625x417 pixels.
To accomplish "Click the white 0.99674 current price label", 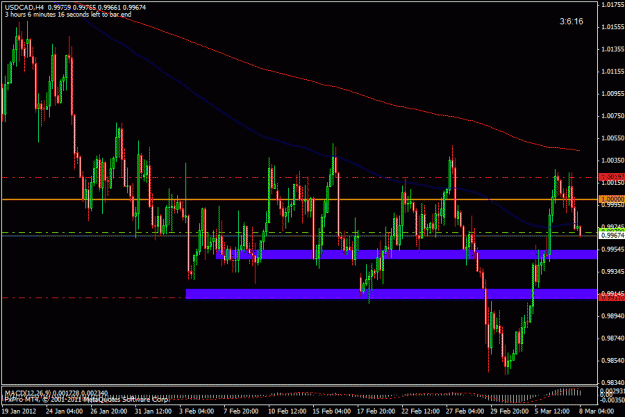I will [612, 236].
